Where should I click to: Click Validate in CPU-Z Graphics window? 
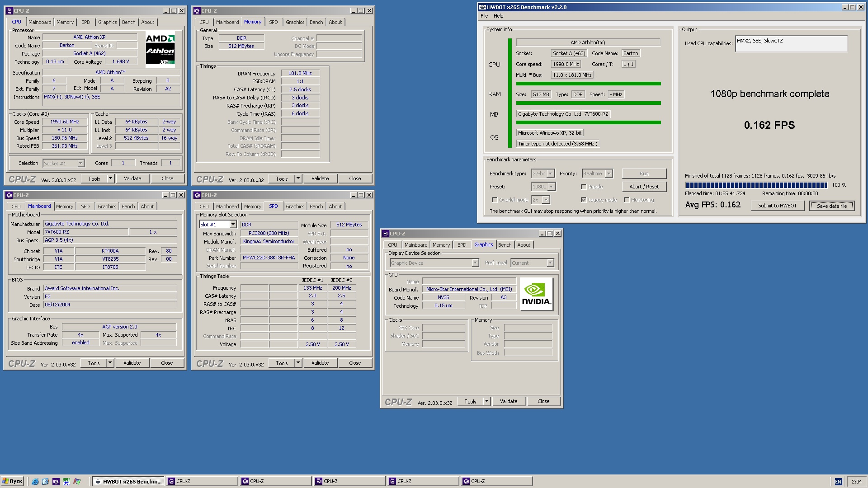click(x=509, y=401)
